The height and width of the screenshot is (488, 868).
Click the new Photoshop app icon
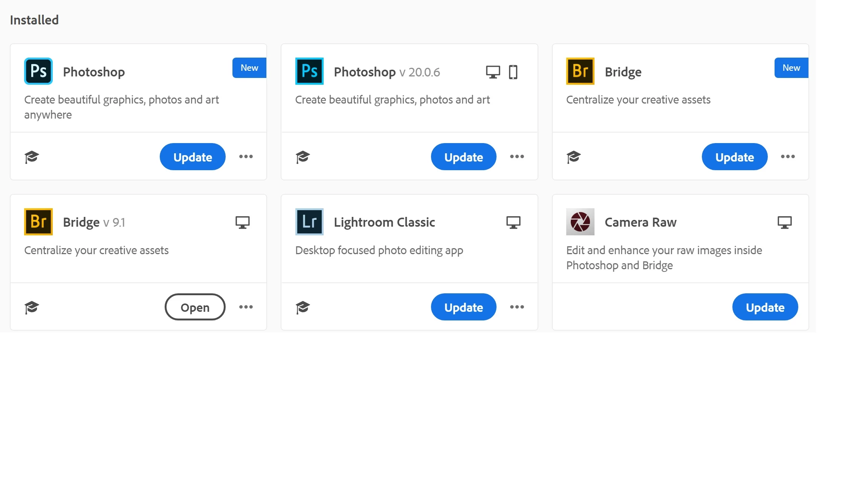click(x=38, y=71)
